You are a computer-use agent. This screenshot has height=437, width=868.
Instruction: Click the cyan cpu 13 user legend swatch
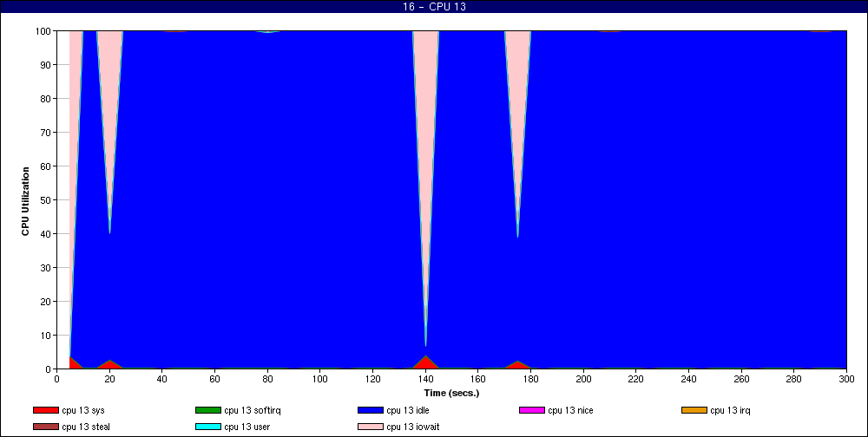coord(208,427)
